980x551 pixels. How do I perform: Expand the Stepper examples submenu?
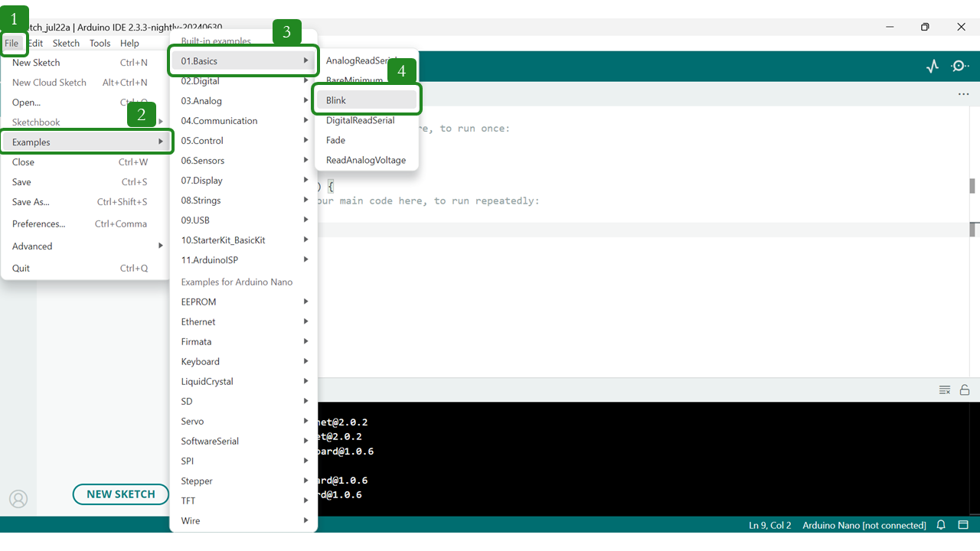pyautogui.click(x=243, y=481)
